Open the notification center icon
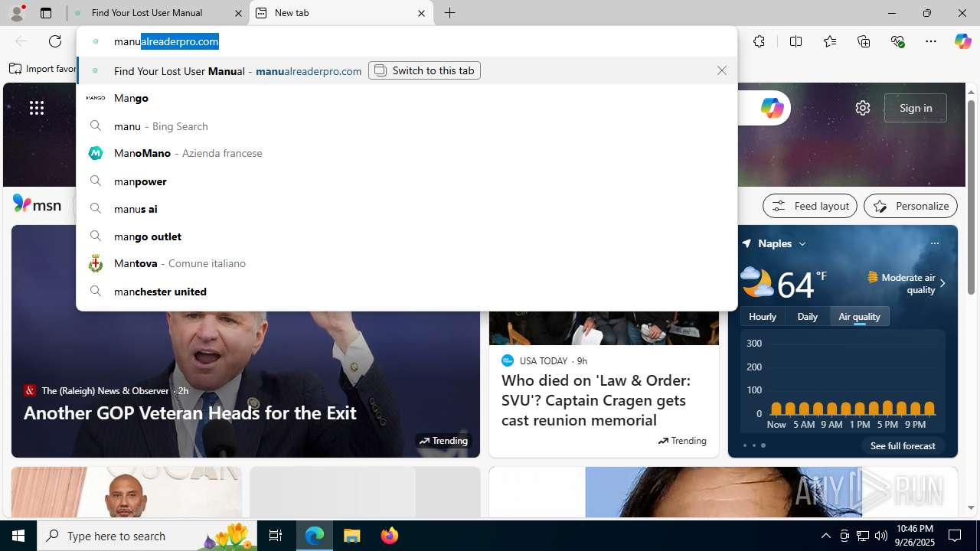The image size is (980, 551). [955, 536]
